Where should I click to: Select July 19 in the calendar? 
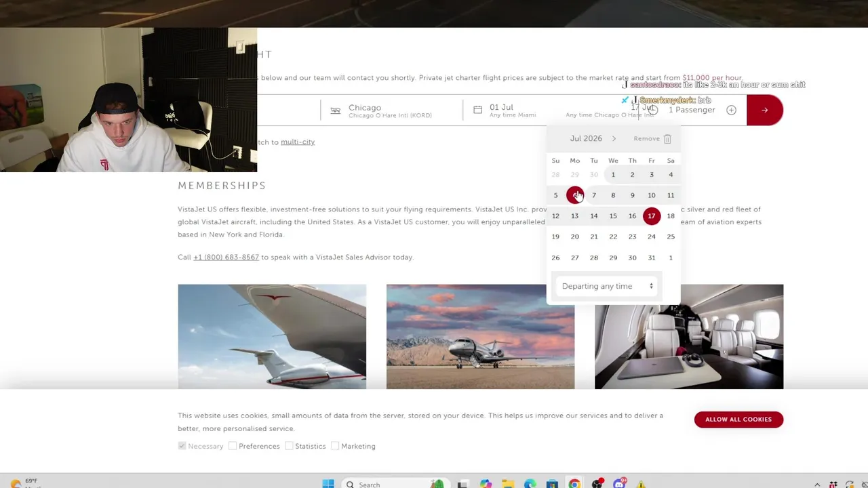555,237
